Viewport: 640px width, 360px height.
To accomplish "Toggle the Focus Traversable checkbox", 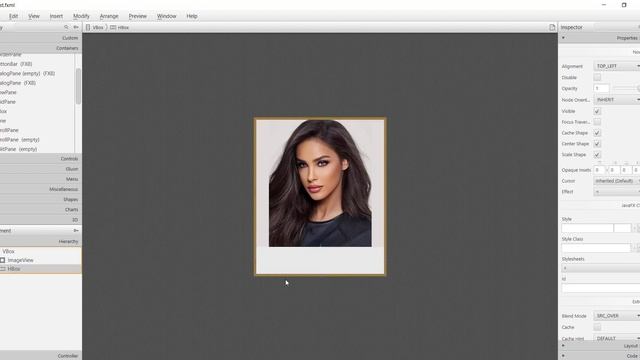I will click(x=597, y=122).
